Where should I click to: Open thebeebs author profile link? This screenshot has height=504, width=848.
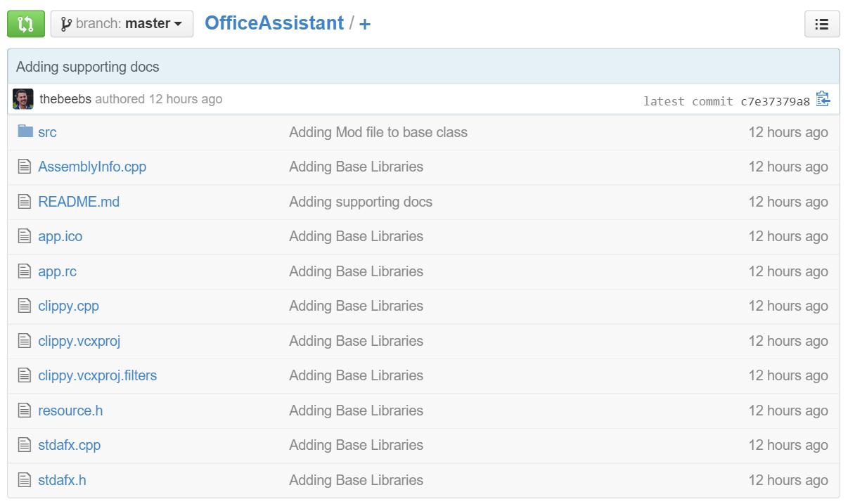tap(65, 99)
